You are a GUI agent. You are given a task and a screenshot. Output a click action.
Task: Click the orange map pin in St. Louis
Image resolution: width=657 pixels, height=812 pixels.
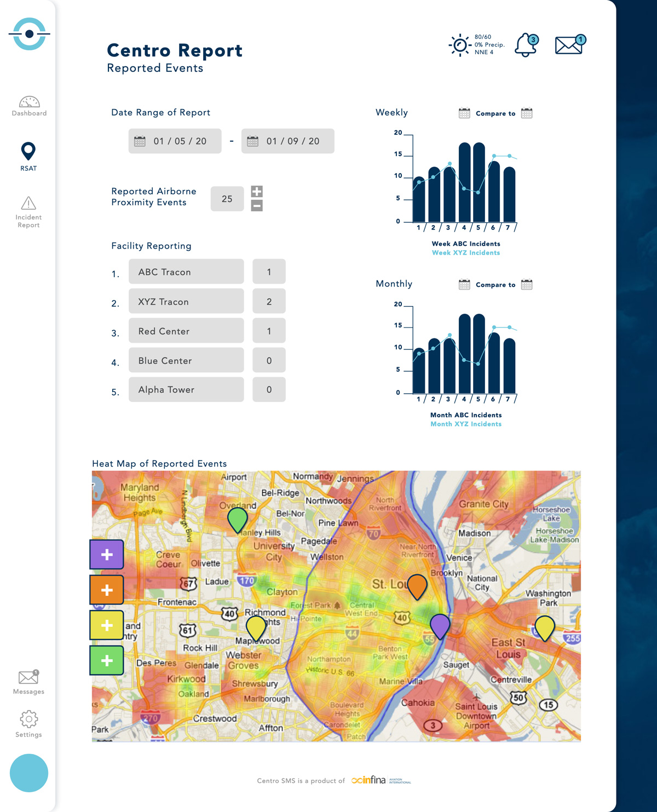(x=417, y=586)
